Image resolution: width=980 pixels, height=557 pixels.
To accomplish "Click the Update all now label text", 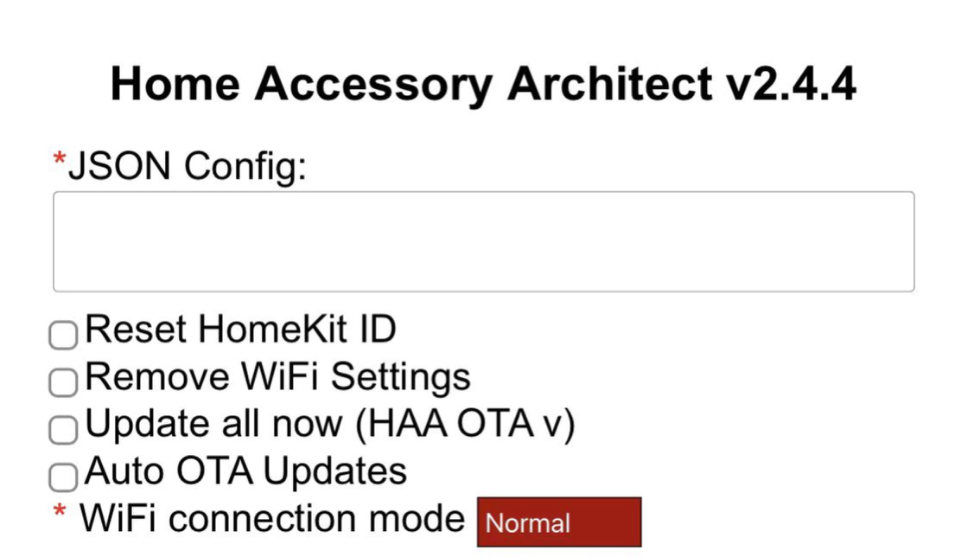I will pyautogui.click(x=331, y=425).
